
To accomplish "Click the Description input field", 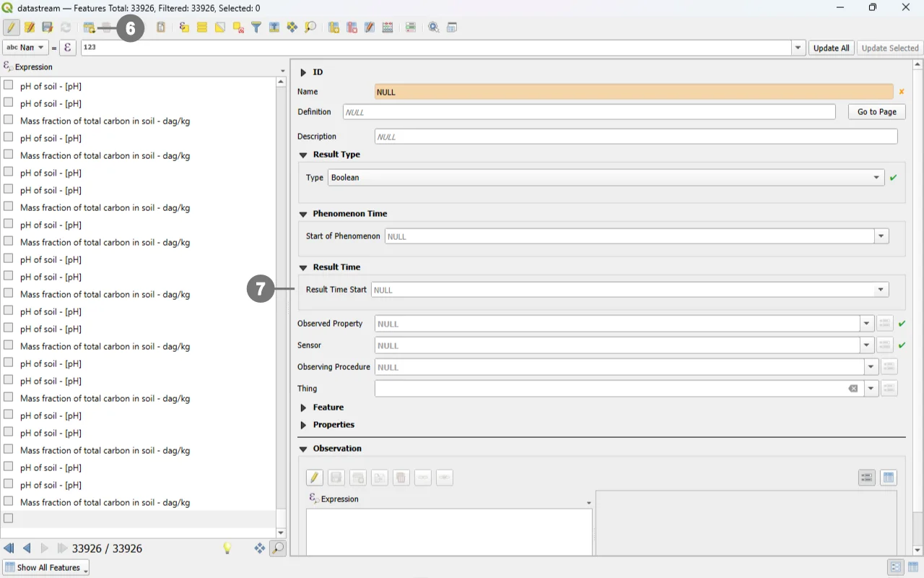I will tap(635, 137).
